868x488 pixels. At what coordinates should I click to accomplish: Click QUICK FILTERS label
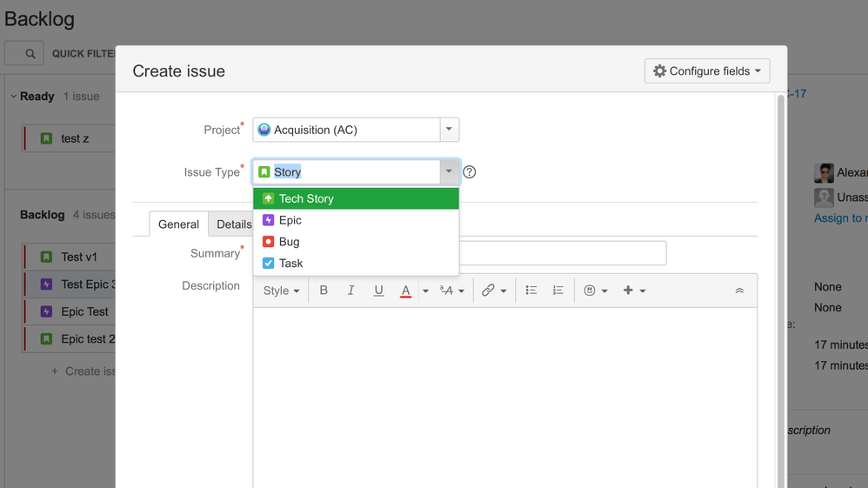tap(83, 54)
